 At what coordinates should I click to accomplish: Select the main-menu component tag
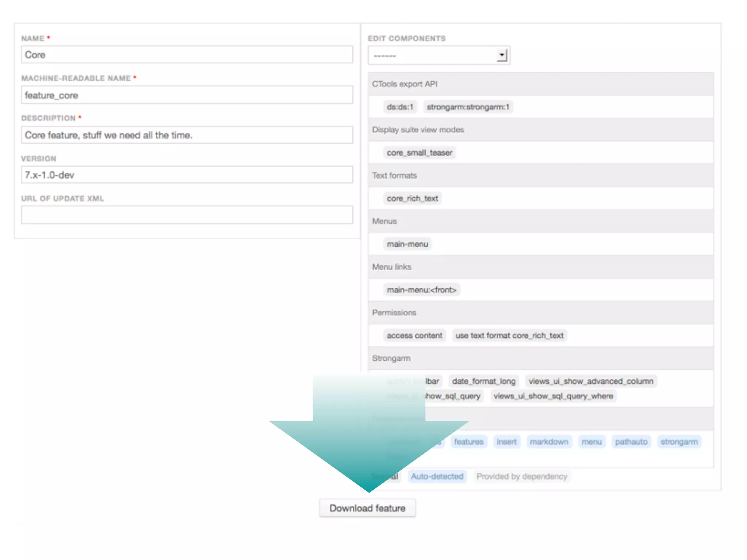tap(407, 244)
